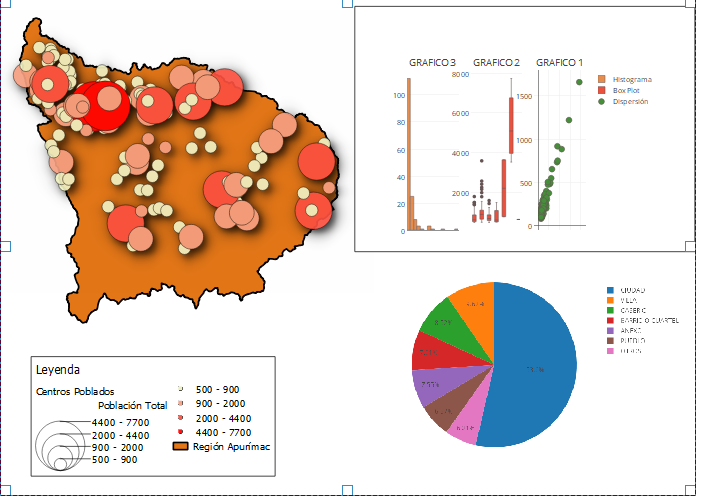Click the orange VILLA legend square
Viewport: 703px width, 500px height.
coord(609,300)
